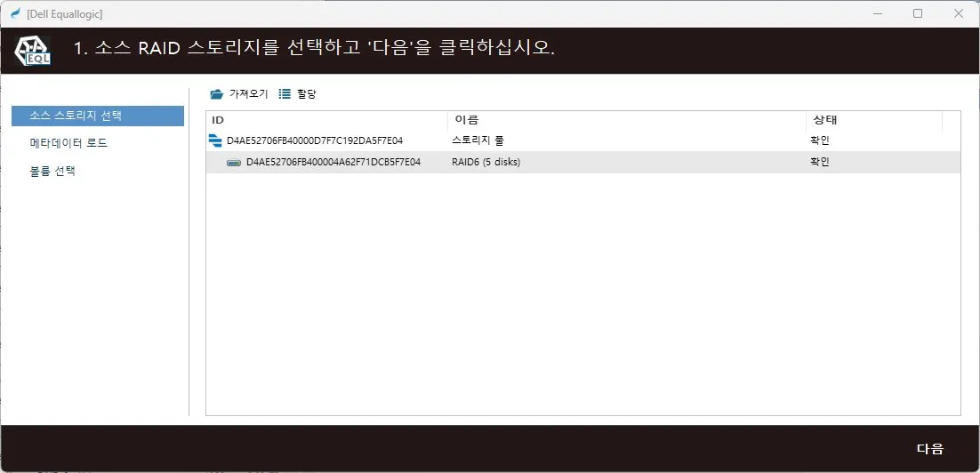
Task: Click 확인 status of RAID6 row
Action: tap(819, 163)
